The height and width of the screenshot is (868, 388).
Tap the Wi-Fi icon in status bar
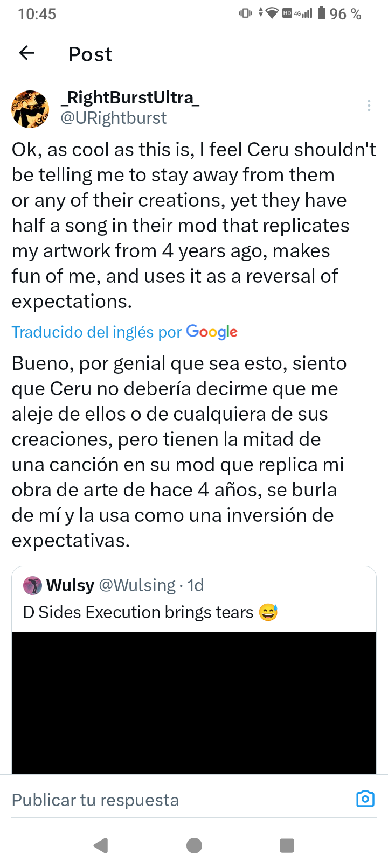pyautogui.click(x=272, y=13)
